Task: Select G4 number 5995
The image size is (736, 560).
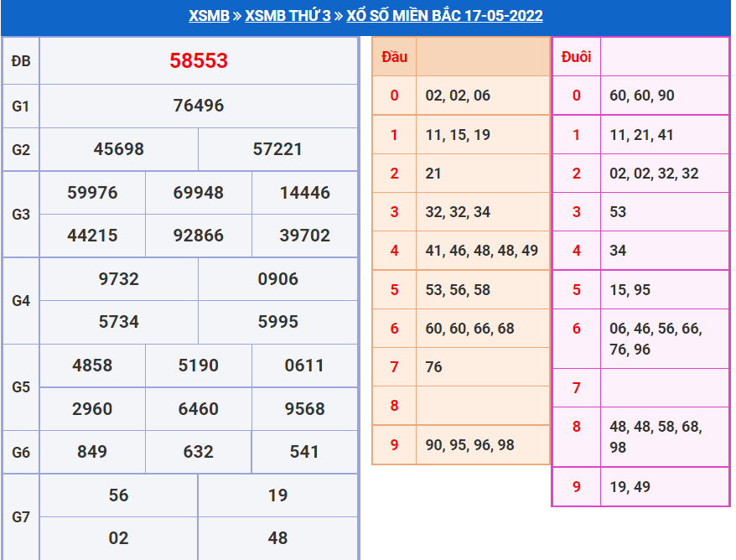Action: tap(277, 322)
